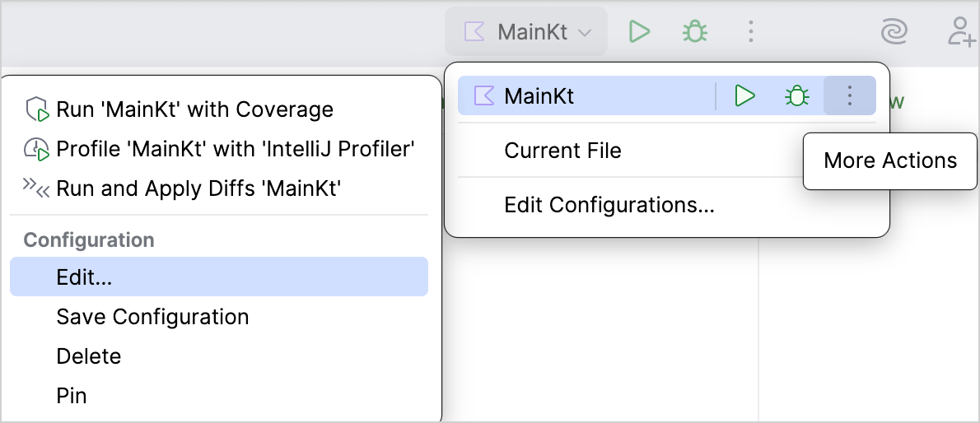
Task: Click the AI Assistant spiral icon
Action: point(894,31)
